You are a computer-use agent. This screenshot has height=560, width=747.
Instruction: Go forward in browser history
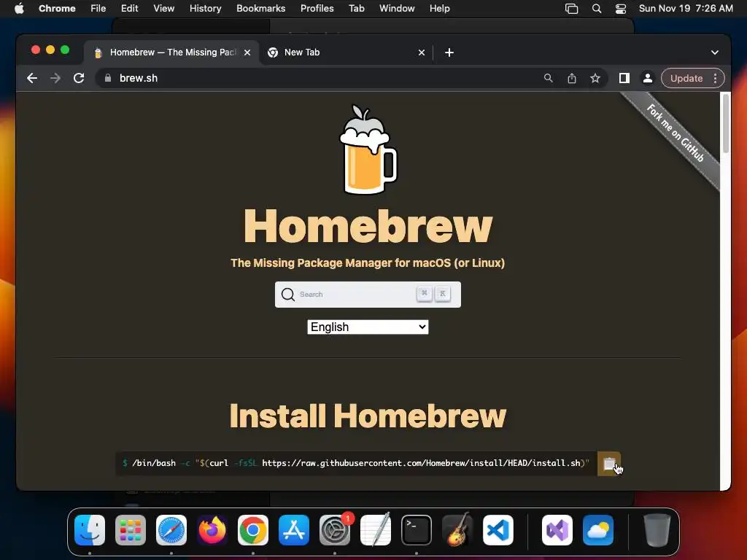[55, 78]
